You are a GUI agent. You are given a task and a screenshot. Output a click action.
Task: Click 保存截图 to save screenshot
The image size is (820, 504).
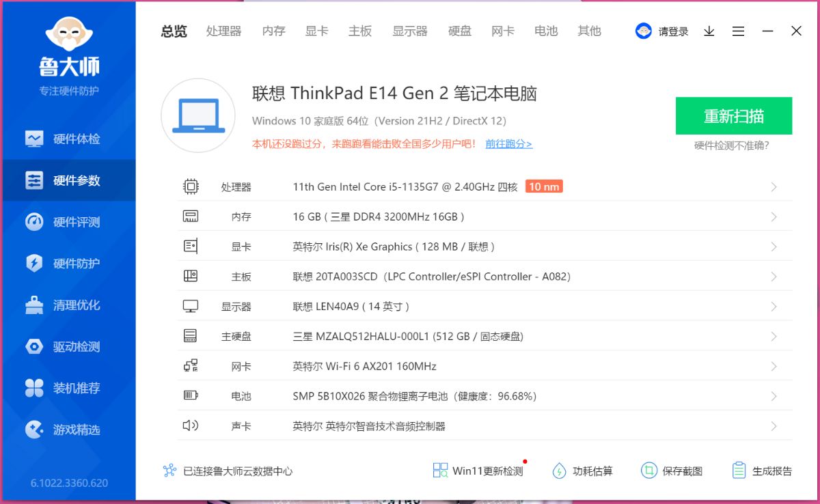(x=672, y=471)
